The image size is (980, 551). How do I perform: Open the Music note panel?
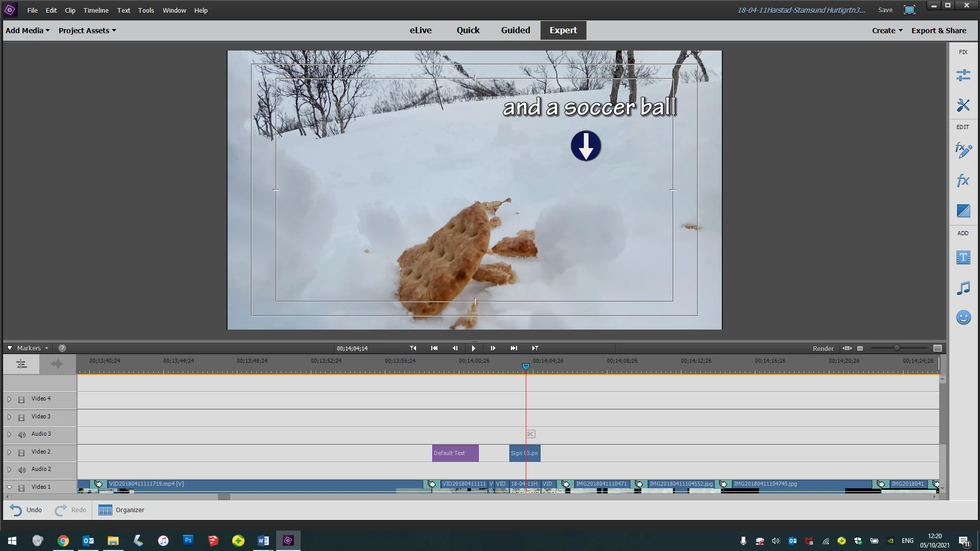pyautogui.click(x=963, y=288)
